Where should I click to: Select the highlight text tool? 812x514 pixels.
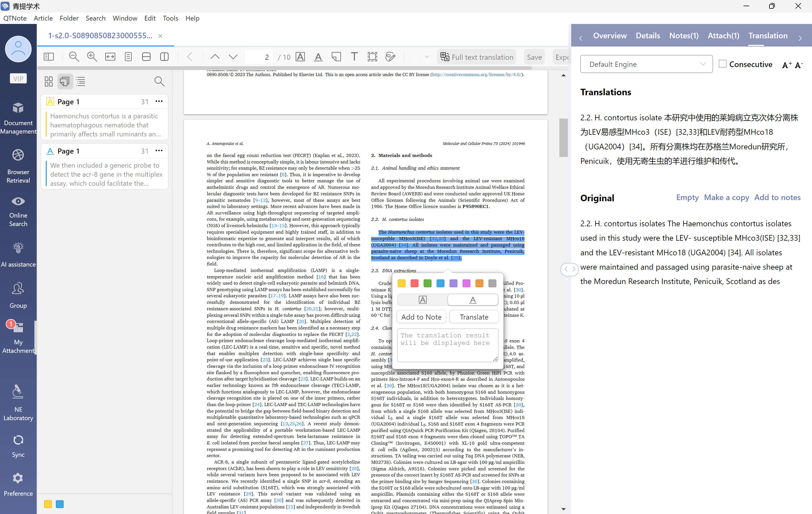[300, 57]
